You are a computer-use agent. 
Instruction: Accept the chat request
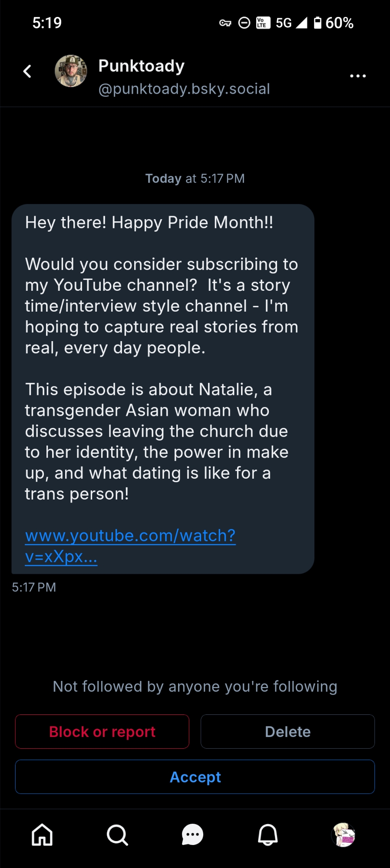195,777
